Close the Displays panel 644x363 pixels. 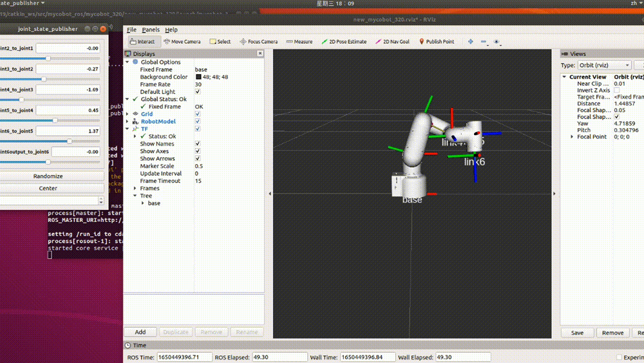pos(260,53)
